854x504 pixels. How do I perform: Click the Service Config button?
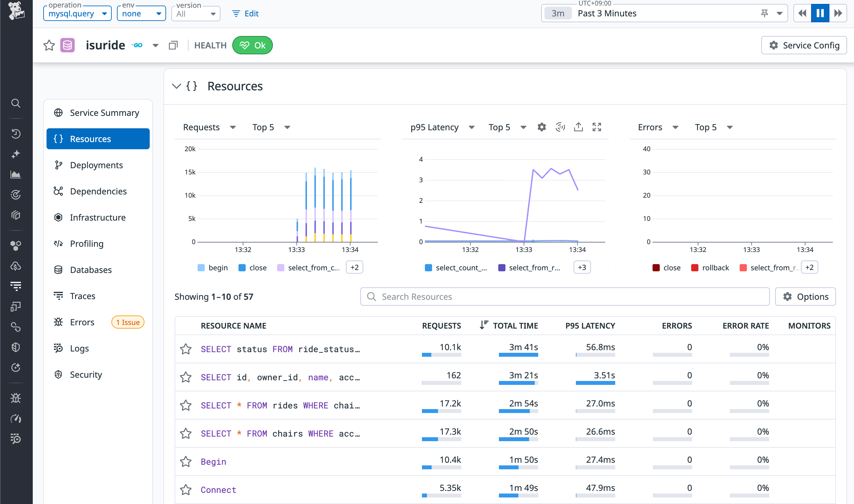click(x=804, y=45)
